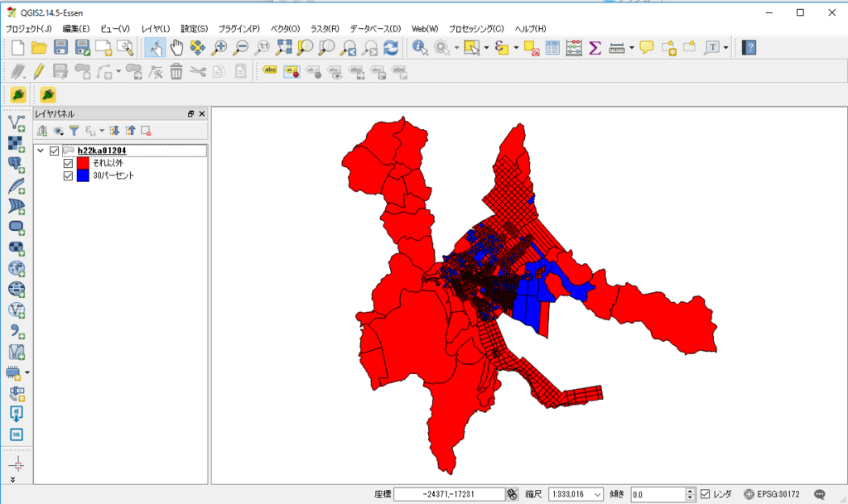Image resolution: width=848 pixels, height=504 pixels.
Task: Open the EPSG:30172 CRS status button
Action: click(x=772, y=494)
